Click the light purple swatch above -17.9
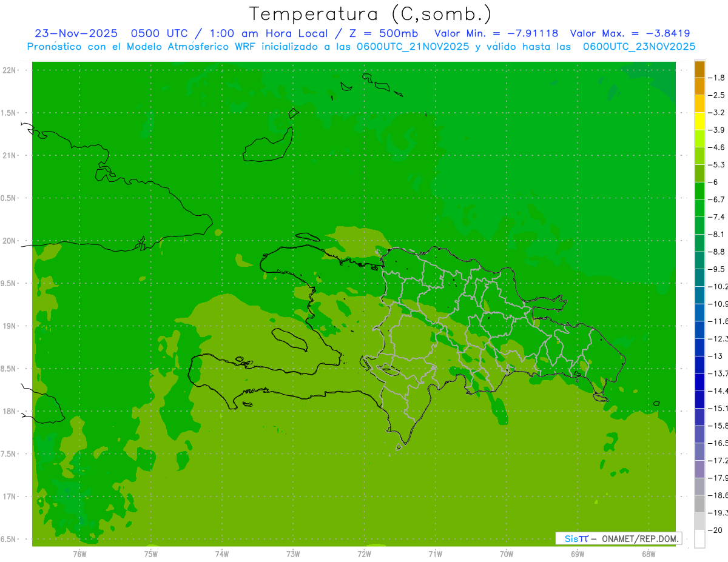The width and height of the screenshot is (728, 562). [x=699, y=469]
